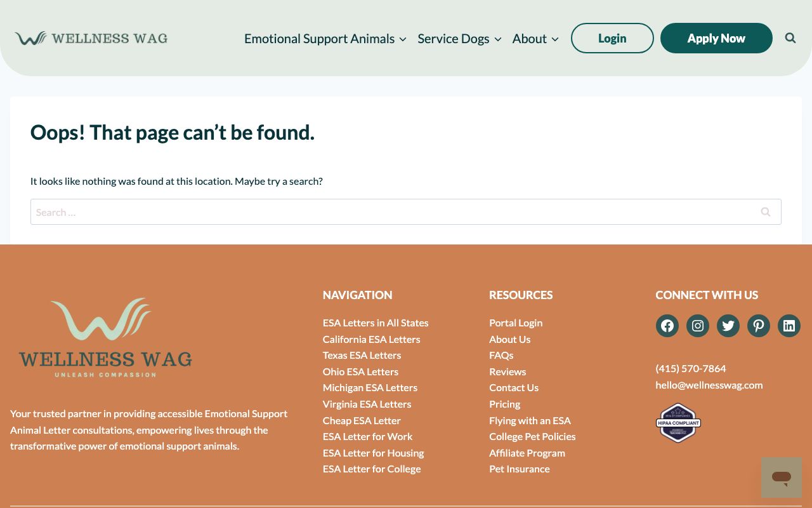Visit the Twitter profile icon
The height and width of the screenshot is (508, 812).
tap(728, 326)
